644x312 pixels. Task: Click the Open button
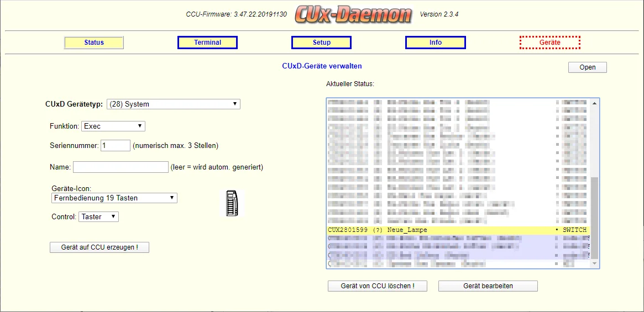[x=587, y=67]
